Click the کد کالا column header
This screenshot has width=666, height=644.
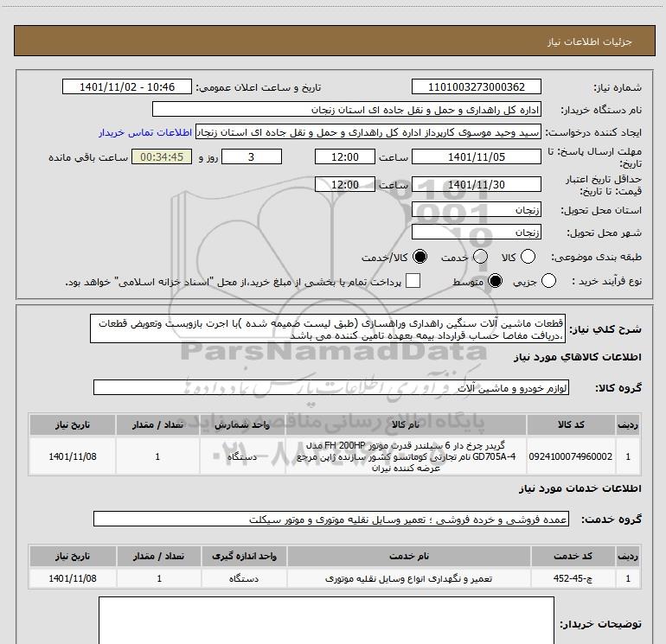tap(571, 424)
